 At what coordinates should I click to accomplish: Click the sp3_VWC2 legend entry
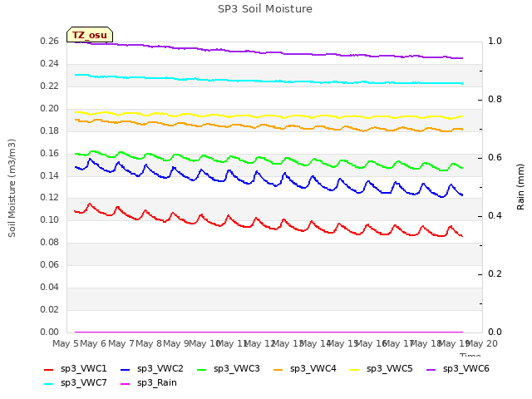(151, 368)
